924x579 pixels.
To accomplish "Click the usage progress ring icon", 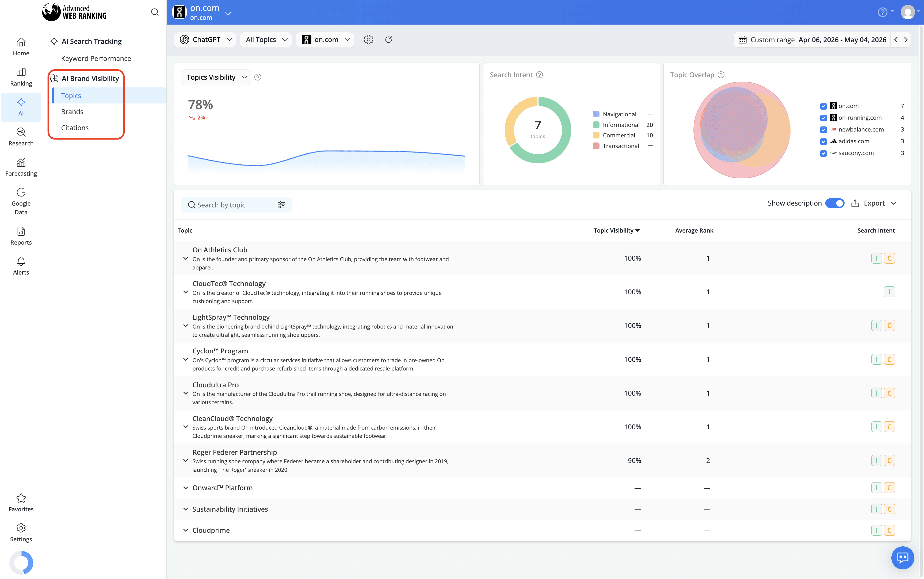I will [x=21, y=562].
